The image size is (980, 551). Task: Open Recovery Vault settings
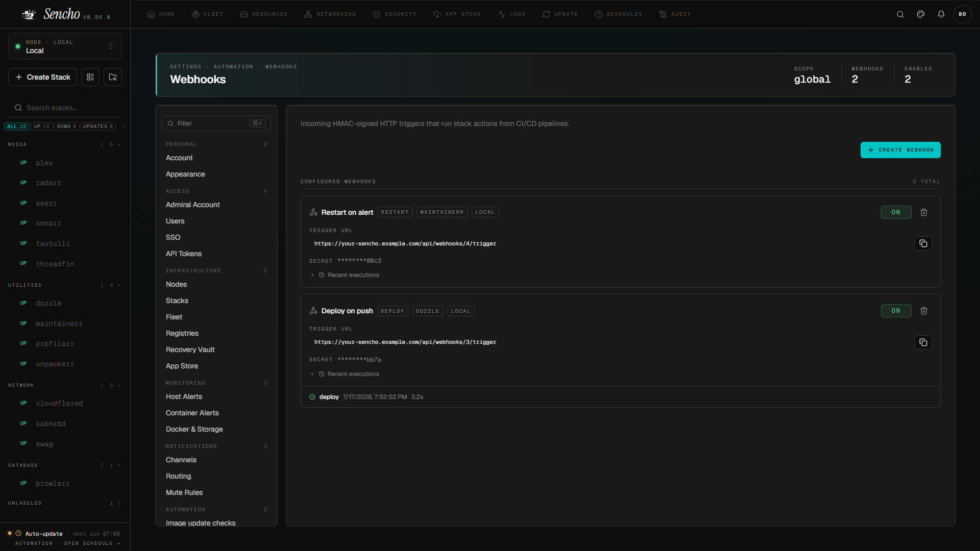coord(190,350)
